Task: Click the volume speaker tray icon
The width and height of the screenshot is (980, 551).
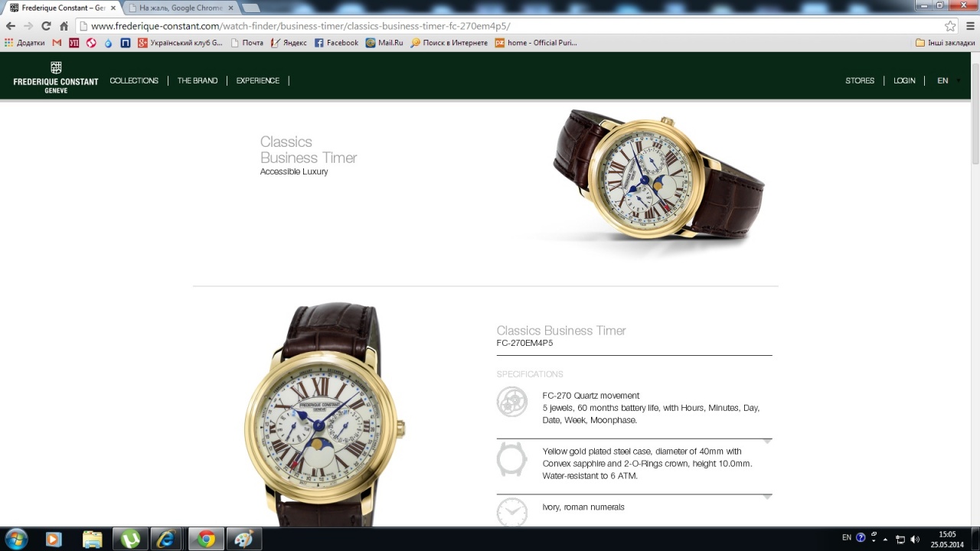Action: 915,539
